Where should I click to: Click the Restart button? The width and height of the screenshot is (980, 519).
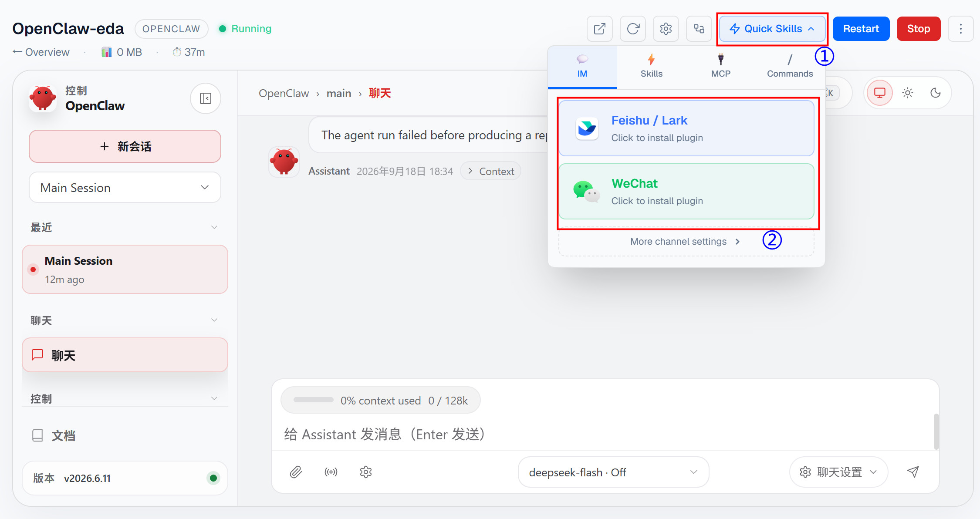coord(861,29)
